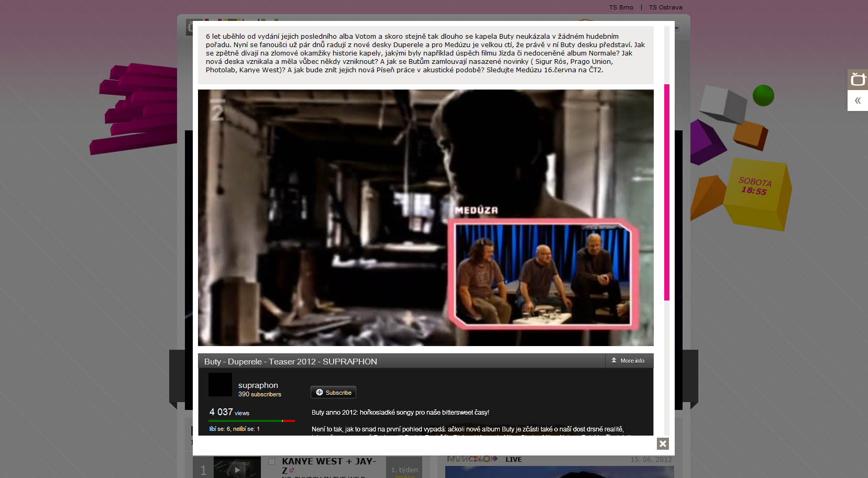Click the supraphon channel avatar
The image size is (868, 478).
coord(220,385)
